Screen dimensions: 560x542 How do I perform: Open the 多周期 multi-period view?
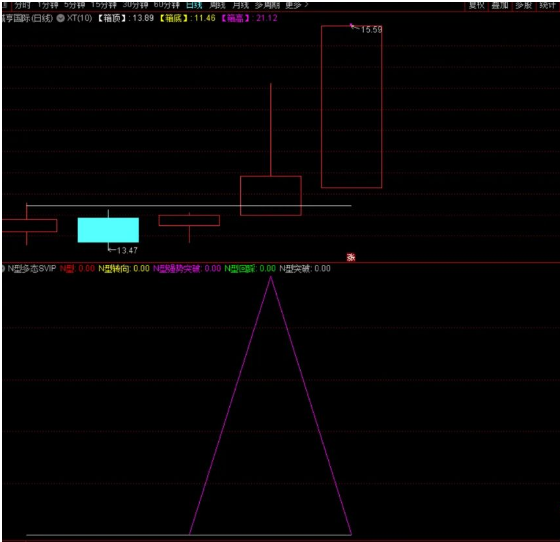pos(267,5)
